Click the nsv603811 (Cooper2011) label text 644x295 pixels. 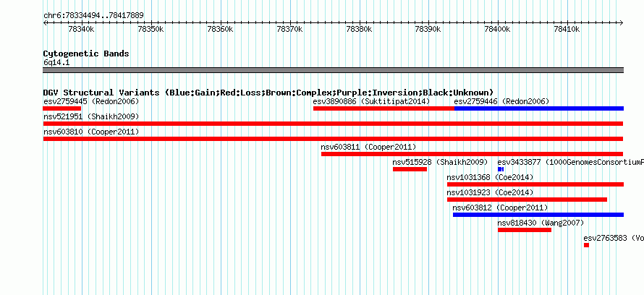click(x=368, y=147)
